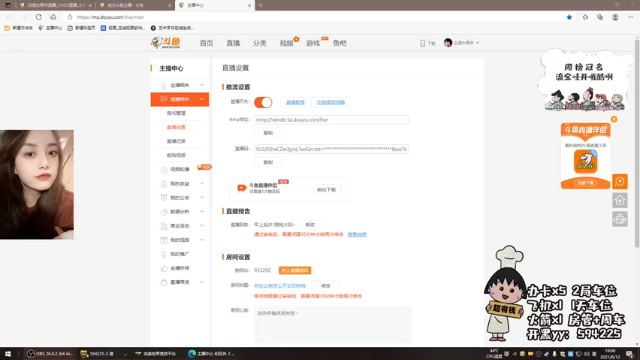Expand the 数据分析 section chevron
Viewport: 640px width, 360px height.
pos(202,211)
